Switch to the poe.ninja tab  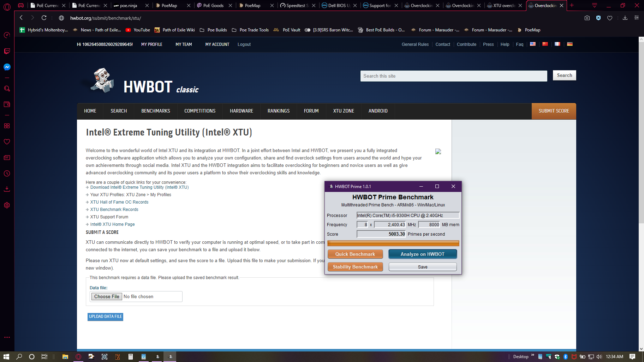[129, 5]
